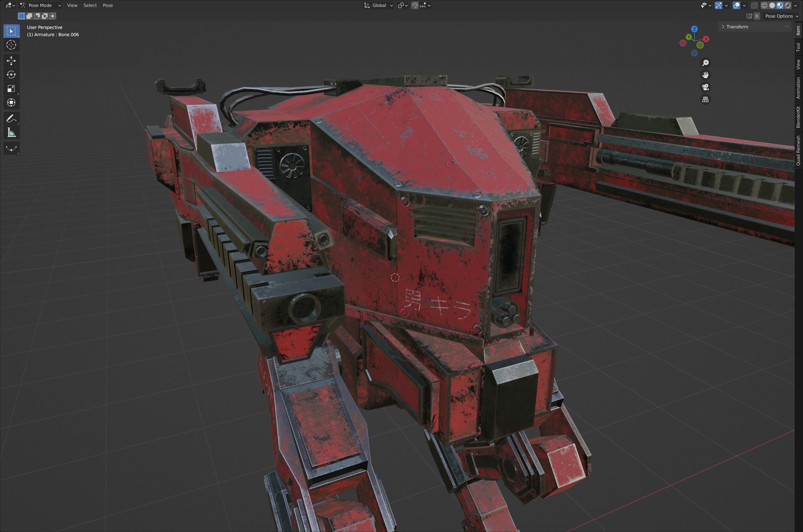The height and width of the screenshot is (532, 803).
Task: Select the Move tool
Action: [11, 61]
